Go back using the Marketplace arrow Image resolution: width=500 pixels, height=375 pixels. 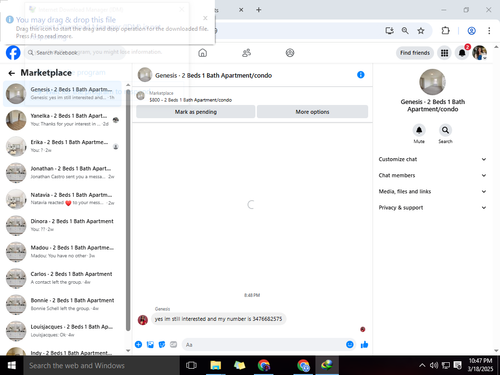pyautogui.click(x=12, y=73)
